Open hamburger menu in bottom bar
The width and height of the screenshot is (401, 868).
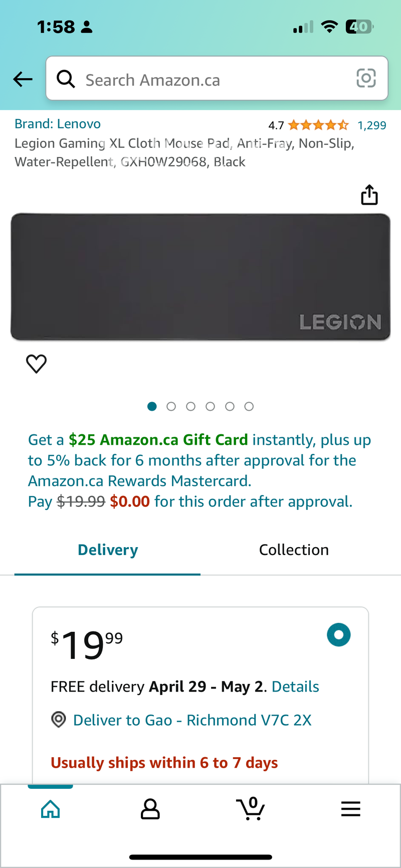click(x=350, y=809)
